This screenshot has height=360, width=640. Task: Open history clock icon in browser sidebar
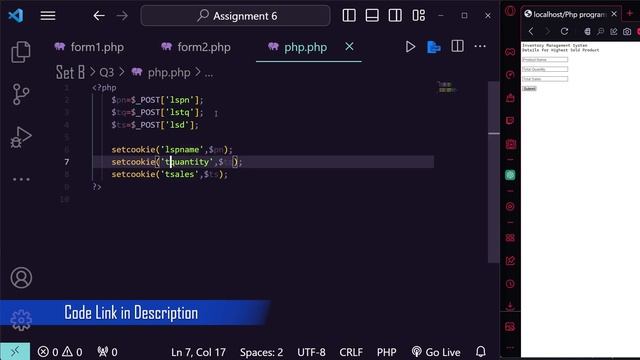(x=510, y=284)
